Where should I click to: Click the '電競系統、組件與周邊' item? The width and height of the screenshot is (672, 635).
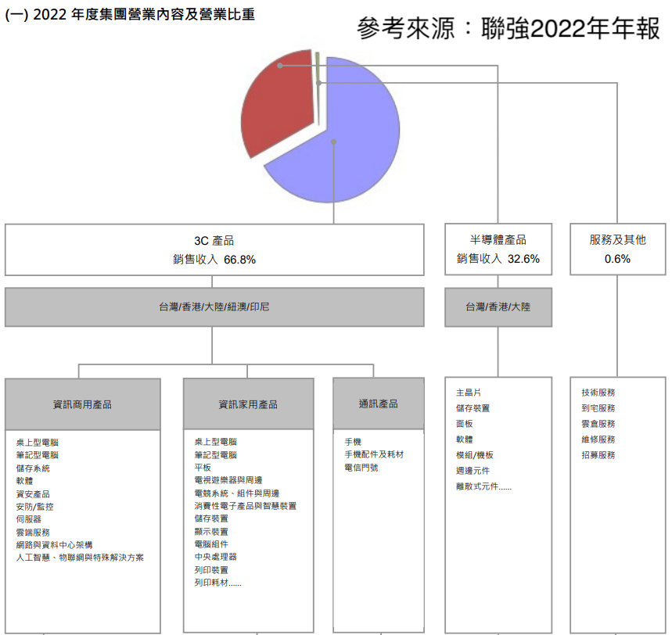click(x=237, y=493)
